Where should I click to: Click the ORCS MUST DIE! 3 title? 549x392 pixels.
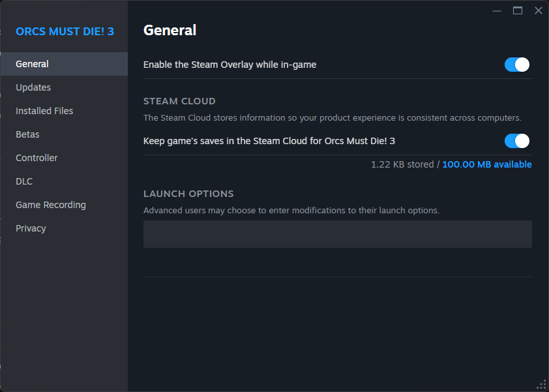(x=65, y=31)
